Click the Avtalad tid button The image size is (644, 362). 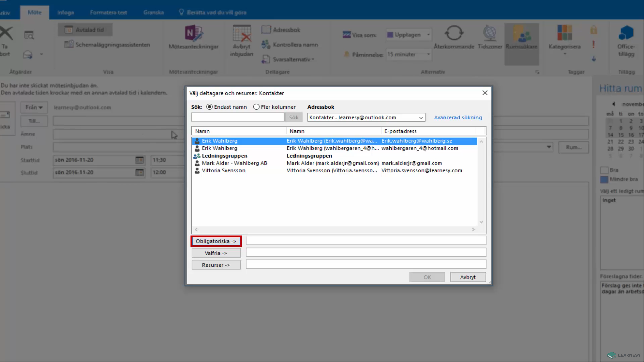[85, 30]
